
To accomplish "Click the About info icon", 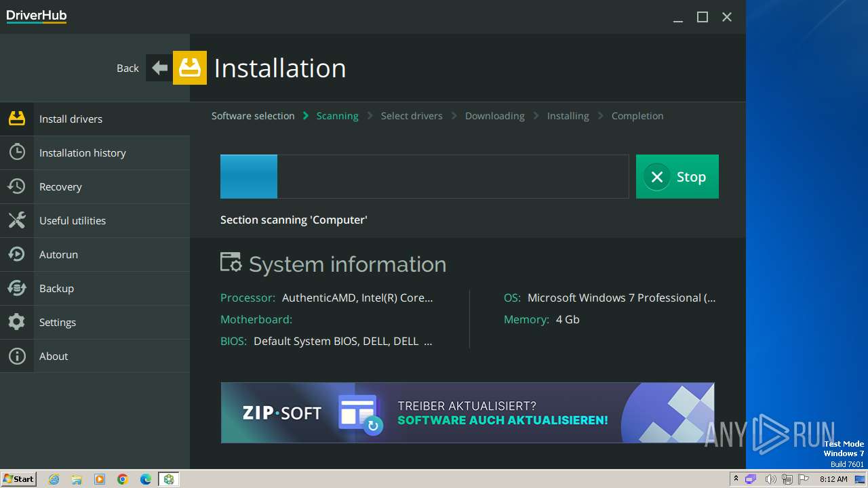I will pyautogui.click(x=17, y=356).
